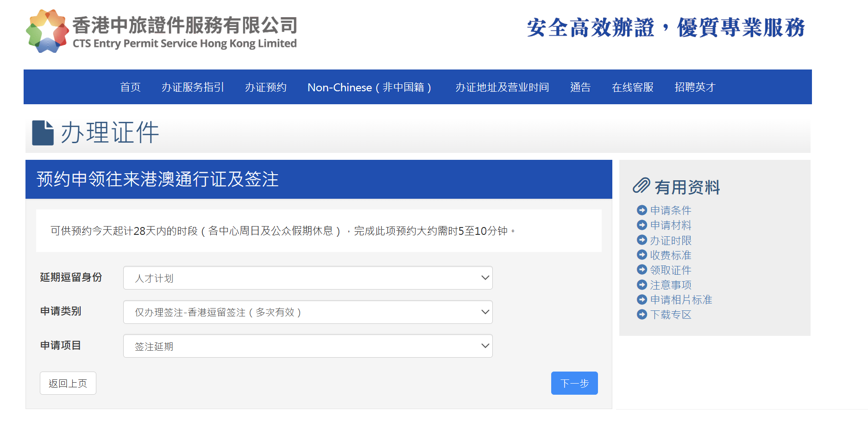Go to 首页 in the navigation bar
The image size is (868, 429).
click(x=130, y=88)
